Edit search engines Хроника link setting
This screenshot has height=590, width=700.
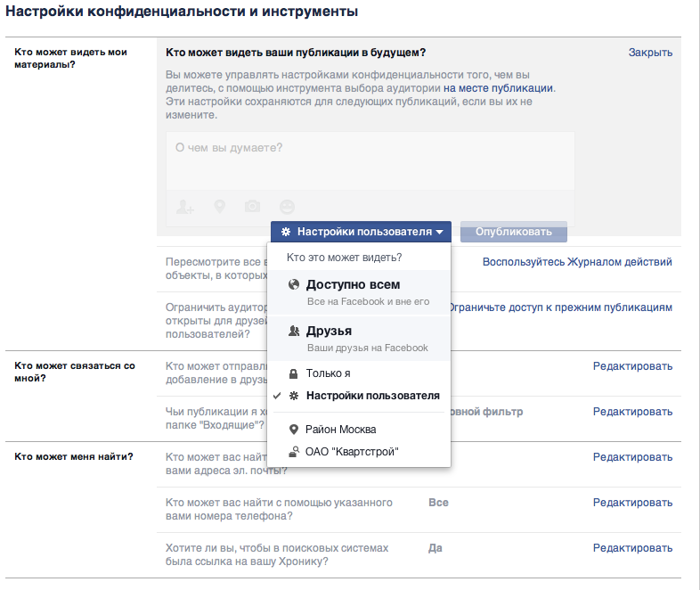[x=632, y=548]
